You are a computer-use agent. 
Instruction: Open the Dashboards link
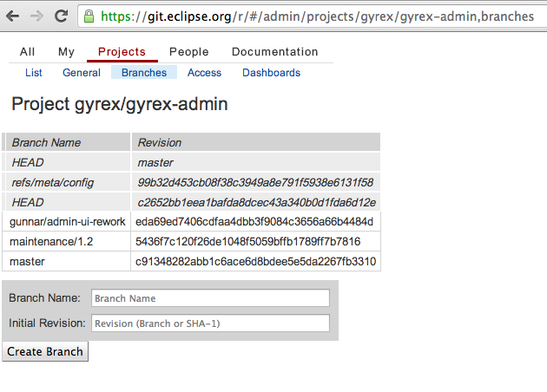click(x=271, y=73)
